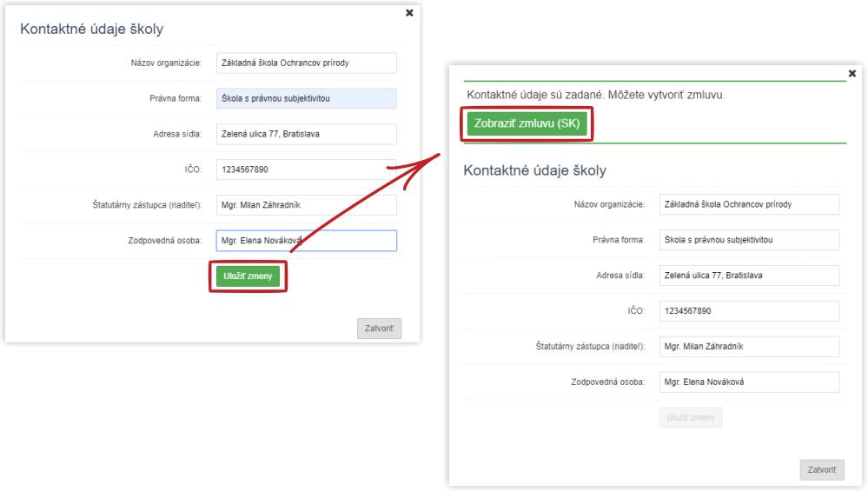Click Zatvoriť in the left dialog

[379, 328]
